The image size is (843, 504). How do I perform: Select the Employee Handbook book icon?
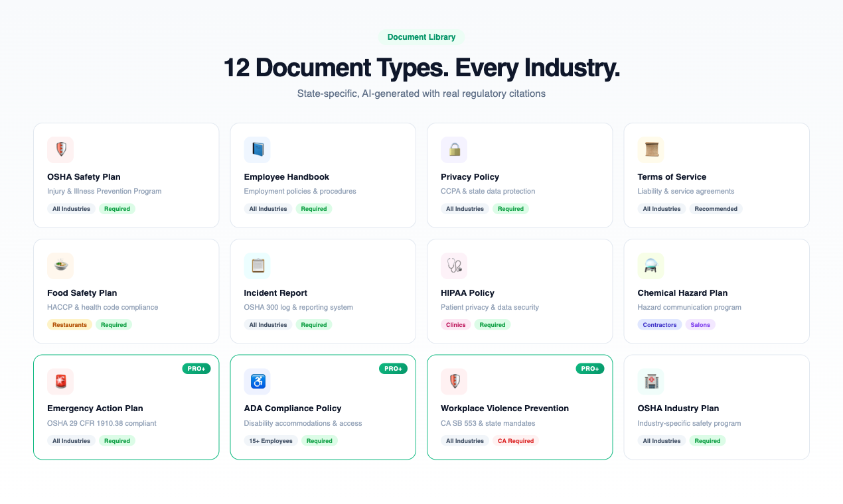tap(258, 150)
